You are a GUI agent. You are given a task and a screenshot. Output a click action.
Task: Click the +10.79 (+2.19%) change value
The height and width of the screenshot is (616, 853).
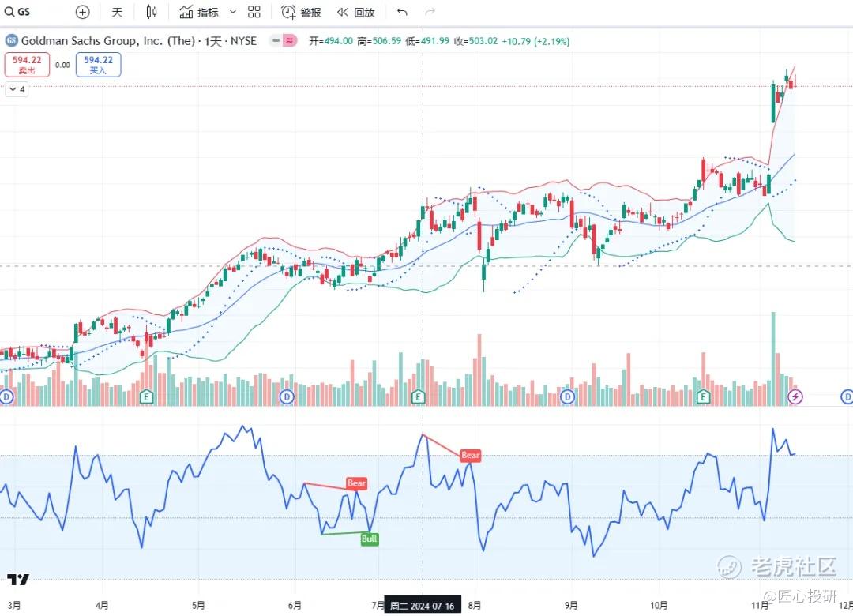point(535,41)
